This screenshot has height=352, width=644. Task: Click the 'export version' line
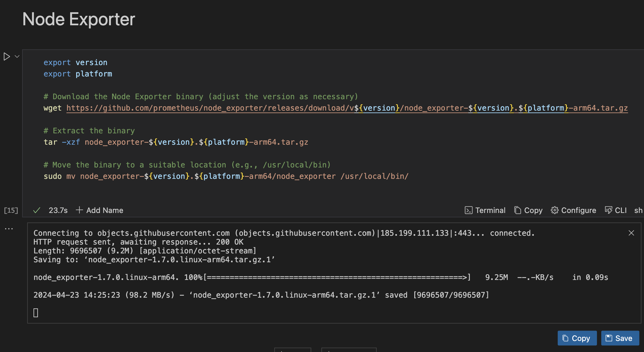coord(76,63)
